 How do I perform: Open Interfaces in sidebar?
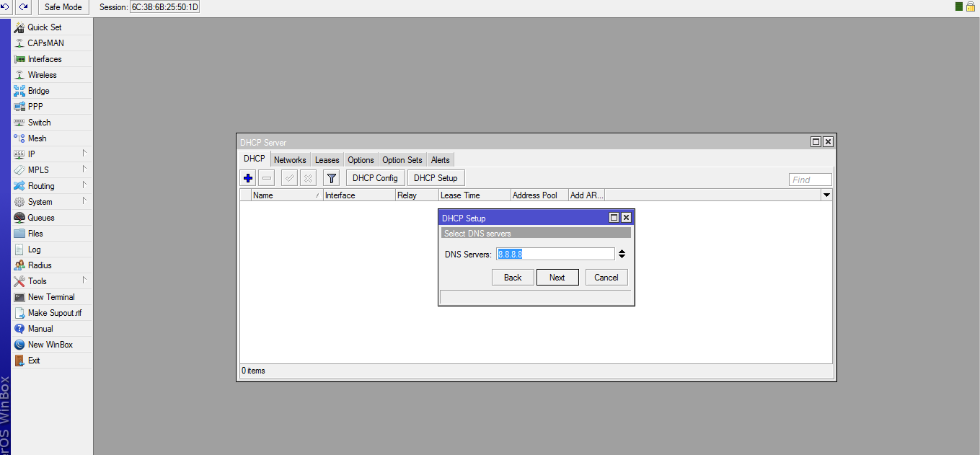52,59
